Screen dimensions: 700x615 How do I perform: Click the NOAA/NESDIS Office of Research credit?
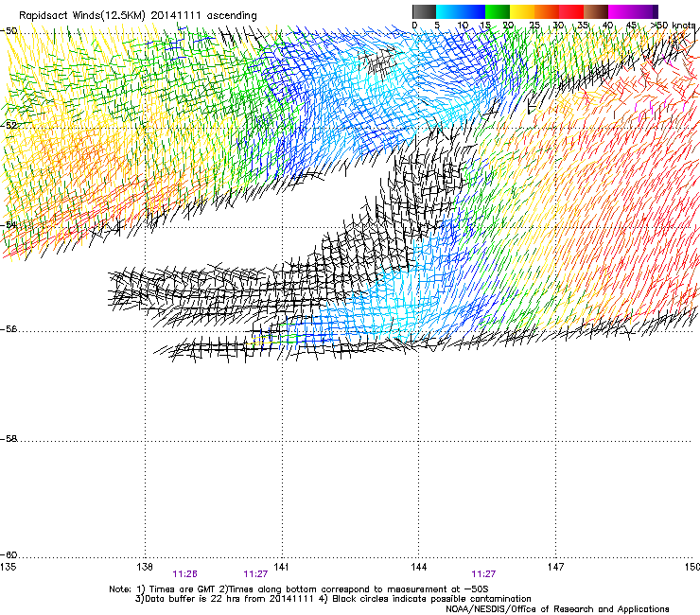pos(557,609)
